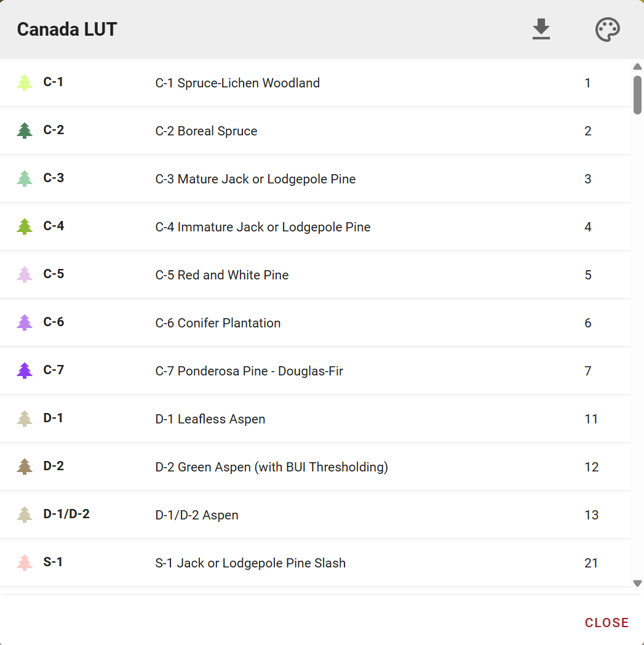Click scrollbar up arrow
The width and height of the screenshot is (644, 645).
pos(637,66)
